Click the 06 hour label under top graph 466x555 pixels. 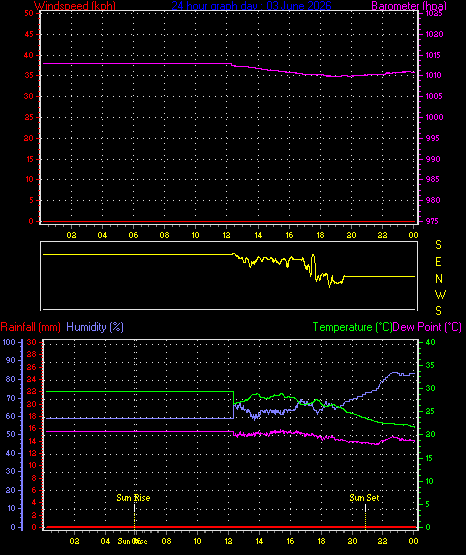coord(133,235)
